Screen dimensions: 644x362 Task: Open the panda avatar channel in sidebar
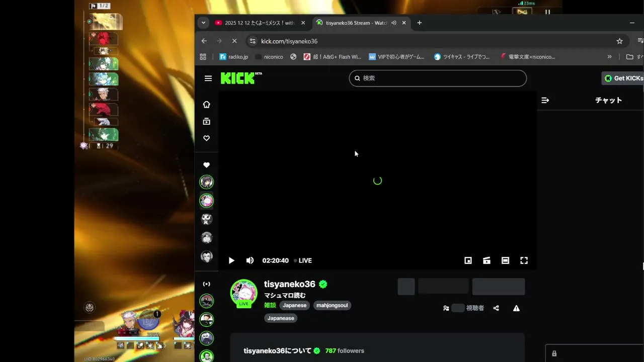coord(207,219)
